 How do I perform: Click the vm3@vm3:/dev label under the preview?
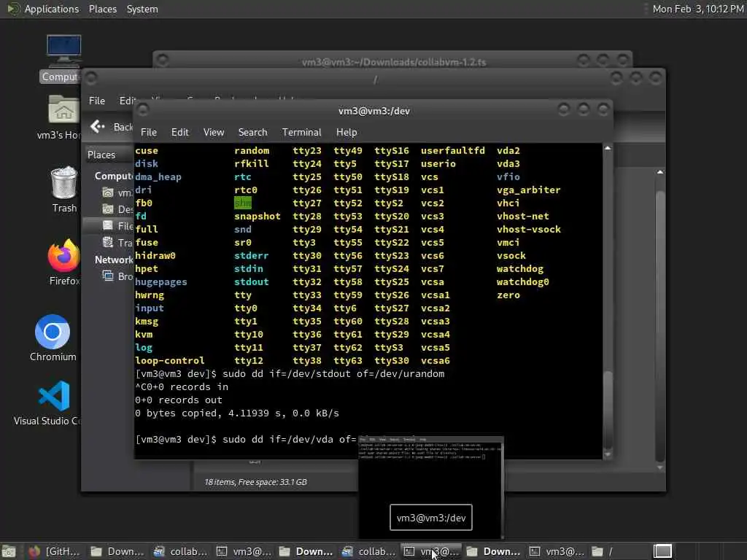click(430, 518)
